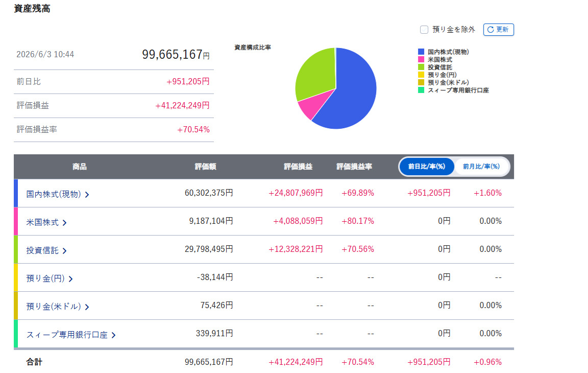588x373 pixels.
Task: Click the スィープ専用銀行口座 legend swatch
Action: pos(421,90)
